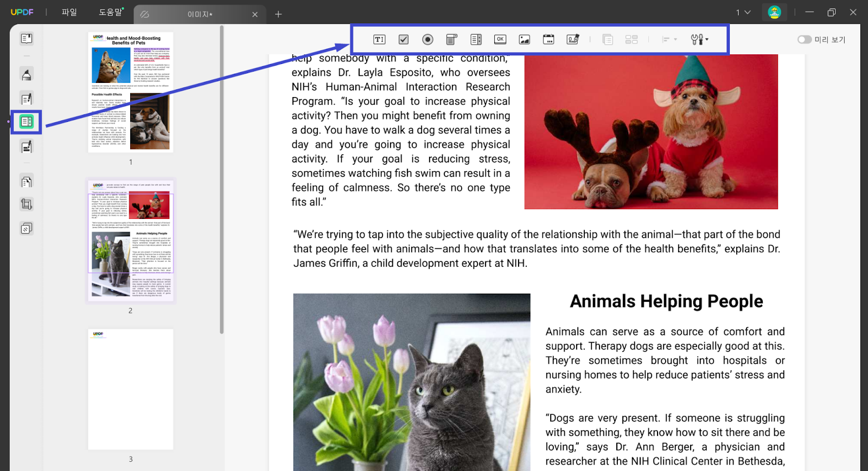Viewport: 868px width, 471px height.
Task: Add a radio button form field
Action: click(427, 40)
